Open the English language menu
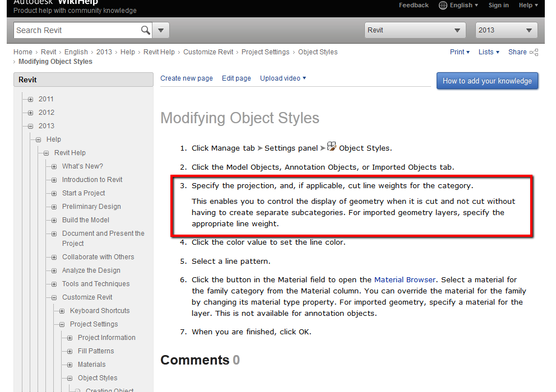Viewport: 556px width, 392px height. point(464,5)
